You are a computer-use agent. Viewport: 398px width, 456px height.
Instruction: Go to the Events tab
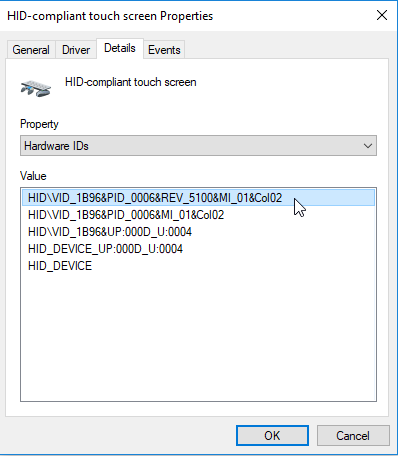click(164, 50)
